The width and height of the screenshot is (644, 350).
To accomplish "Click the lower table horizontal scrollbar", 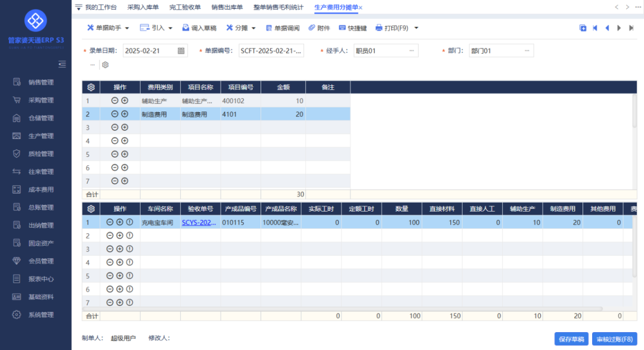I will point(342,308).
